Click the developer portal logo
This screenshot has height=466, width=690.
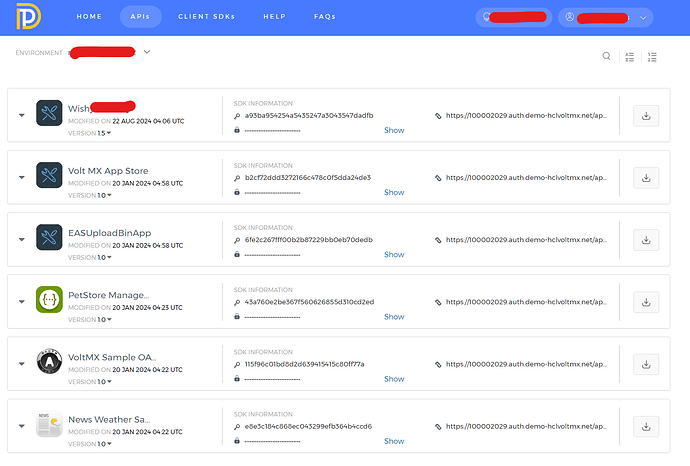point(29,16)
